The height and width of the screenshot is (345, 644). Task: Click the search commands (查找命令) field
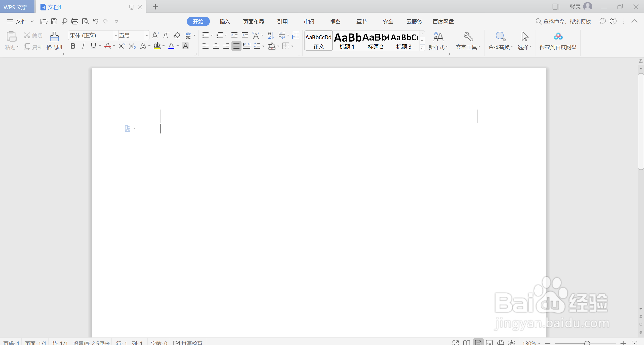tap(567, 21)
